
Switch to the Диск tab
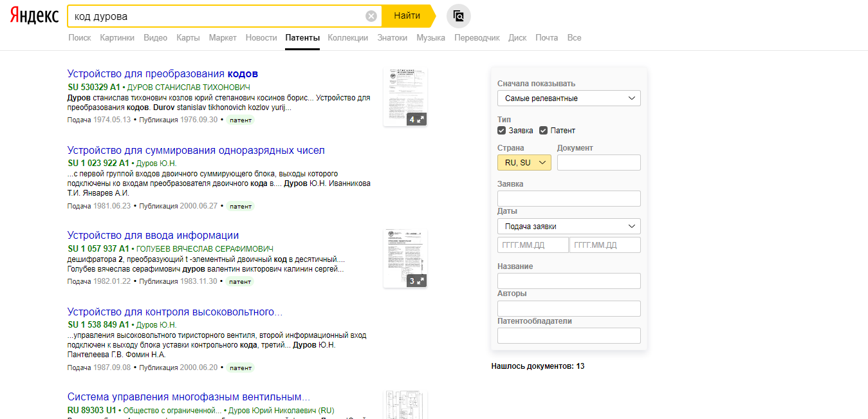pos(517,38)
